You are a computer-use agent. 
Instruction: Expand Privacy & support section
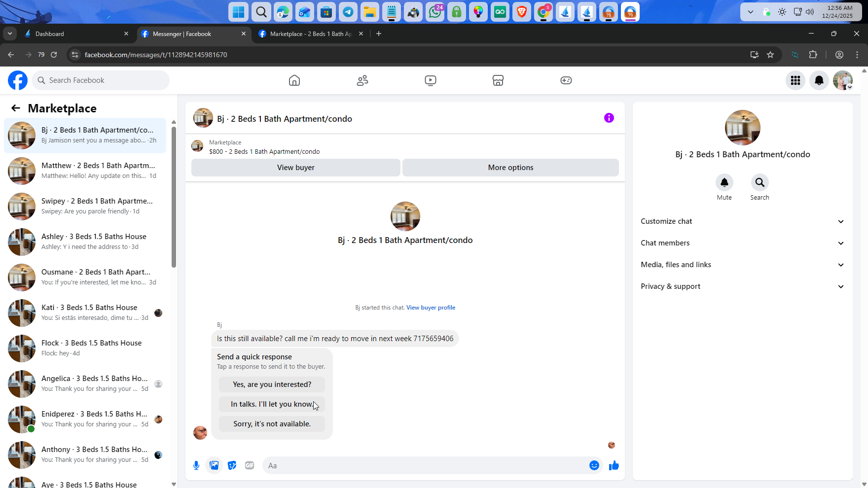pyautogui.click(x=742, y=286)
